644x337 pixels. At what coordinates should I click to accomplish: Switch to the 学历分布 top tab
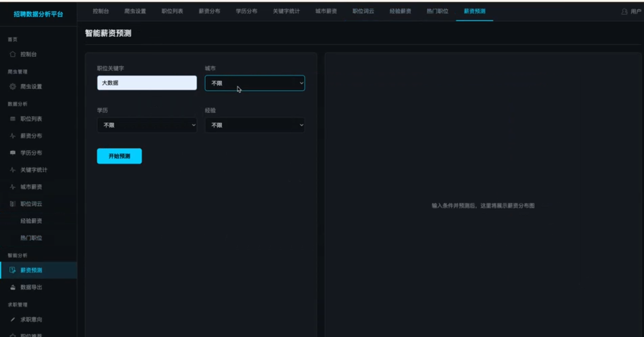(x=246, y=11)
